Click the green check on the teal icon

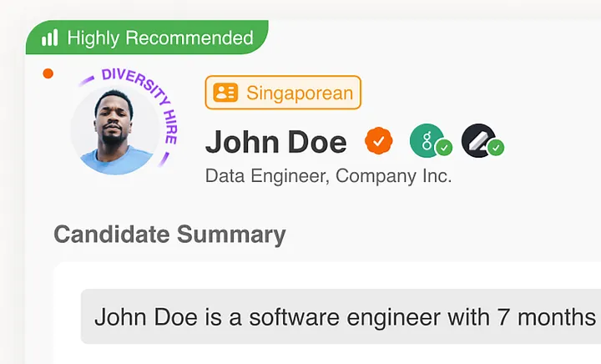pos(444,148)
